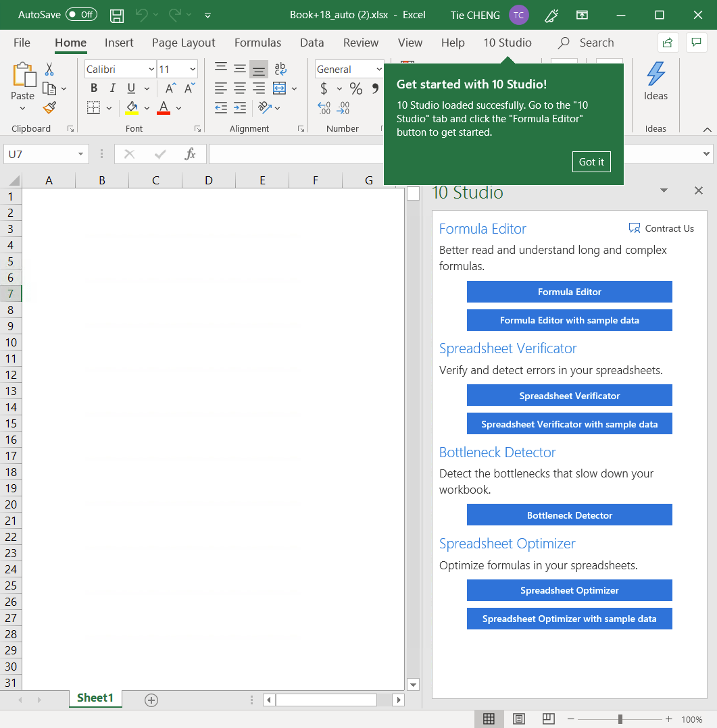The height and width of the screenshot is (728, 717).
Task: Open Font Color dropdown arrow
Action: 178,108
